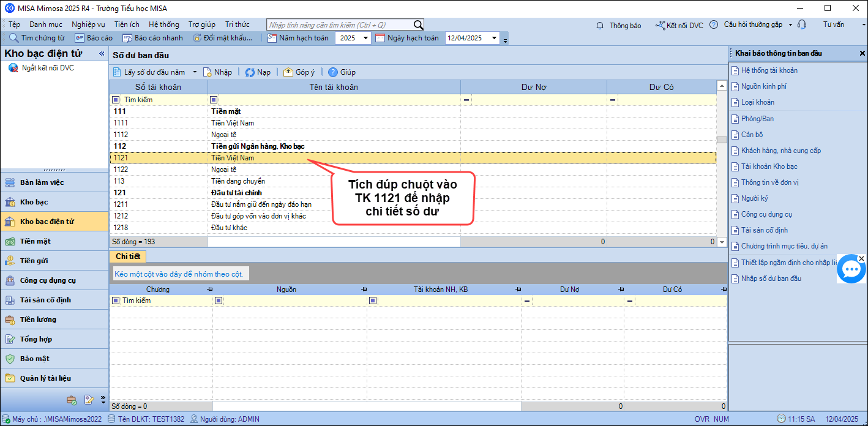Viewport: 868px width, 426px height.
Task: Click the magnifier icon in the feature search box
Action: tap(418, 25)
